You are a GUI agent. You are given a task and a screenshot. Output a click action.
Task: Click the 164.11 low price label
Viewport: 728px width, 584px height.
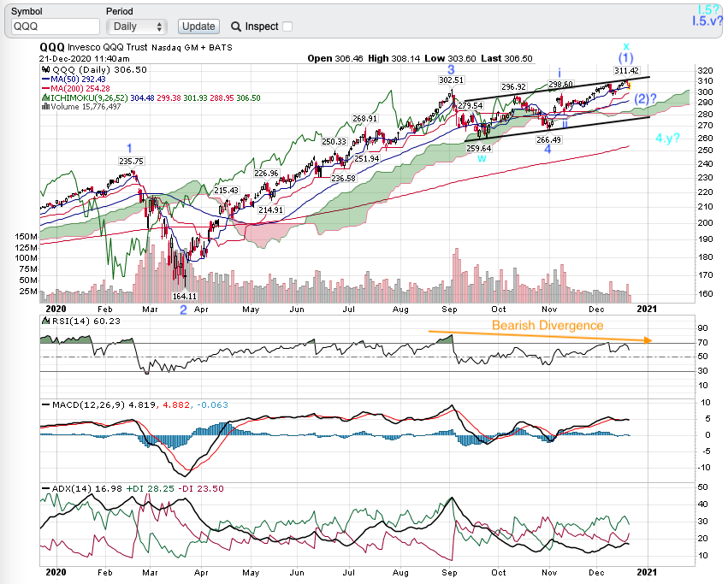click(x=185, y=296)
